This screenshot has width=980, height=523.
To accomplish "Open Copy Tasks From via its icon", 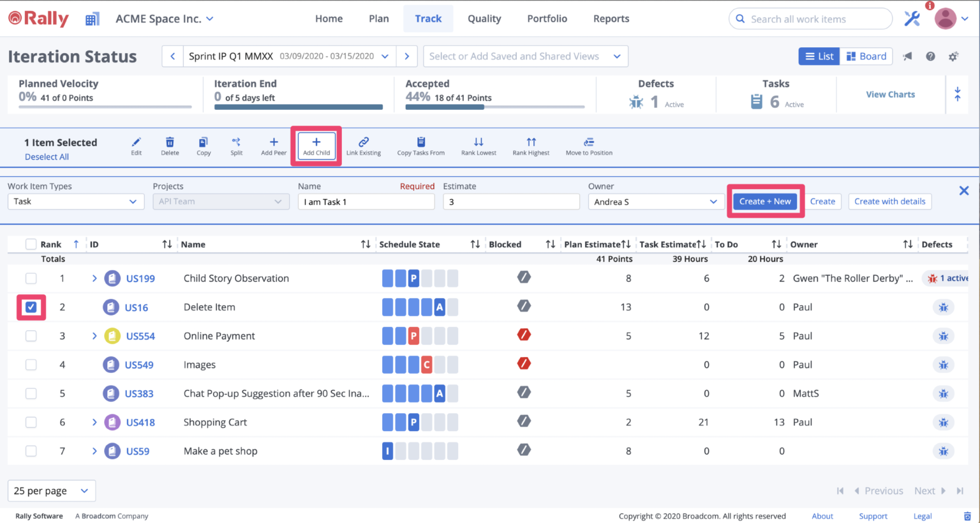I will click(420, 146).
